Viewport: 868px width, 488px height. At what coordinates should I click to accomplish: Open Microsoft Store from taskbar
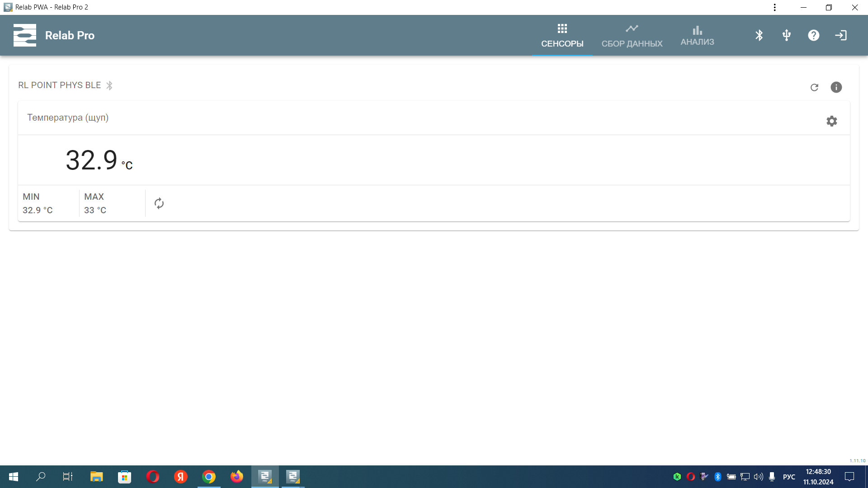(x=124, y=477)
